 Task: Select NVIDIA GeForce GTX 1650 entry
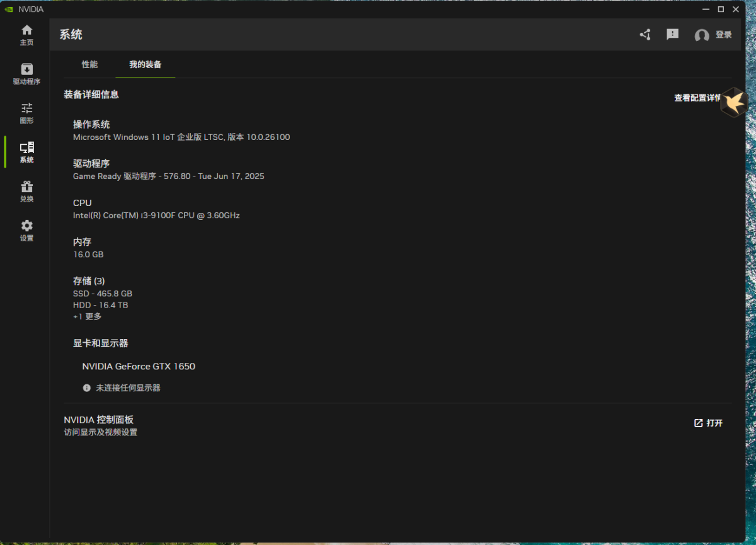[x=139, y=366]
